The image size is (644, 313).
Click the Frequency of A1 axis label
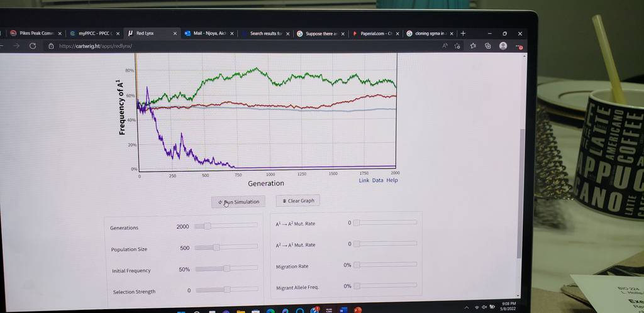tap(121, 107)
